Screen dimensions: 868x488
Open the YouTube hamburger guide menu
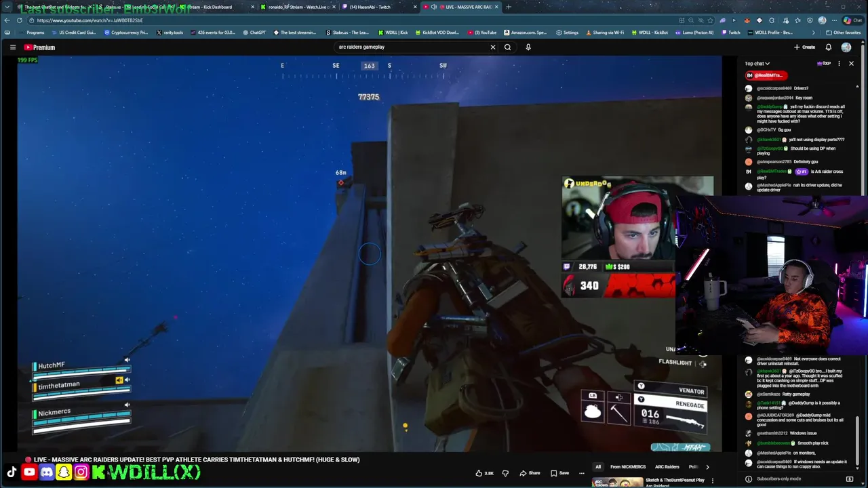tap(12, 47)
